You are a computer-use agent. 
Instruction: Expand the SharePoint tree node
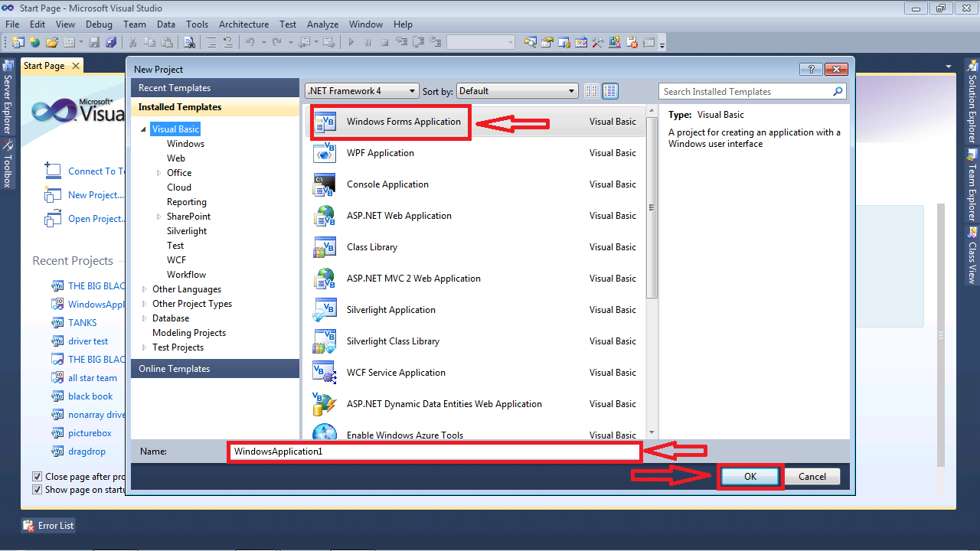click(x=158, y=217)
